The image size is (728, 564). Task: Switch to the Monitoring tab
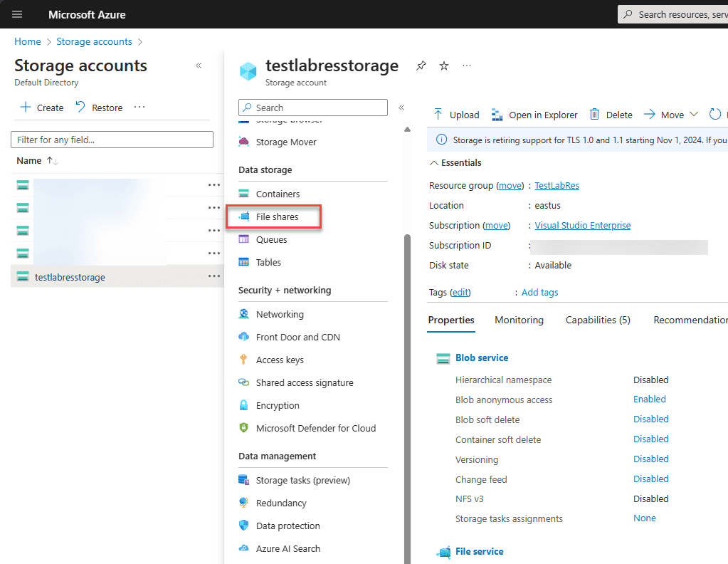(519, 320)
